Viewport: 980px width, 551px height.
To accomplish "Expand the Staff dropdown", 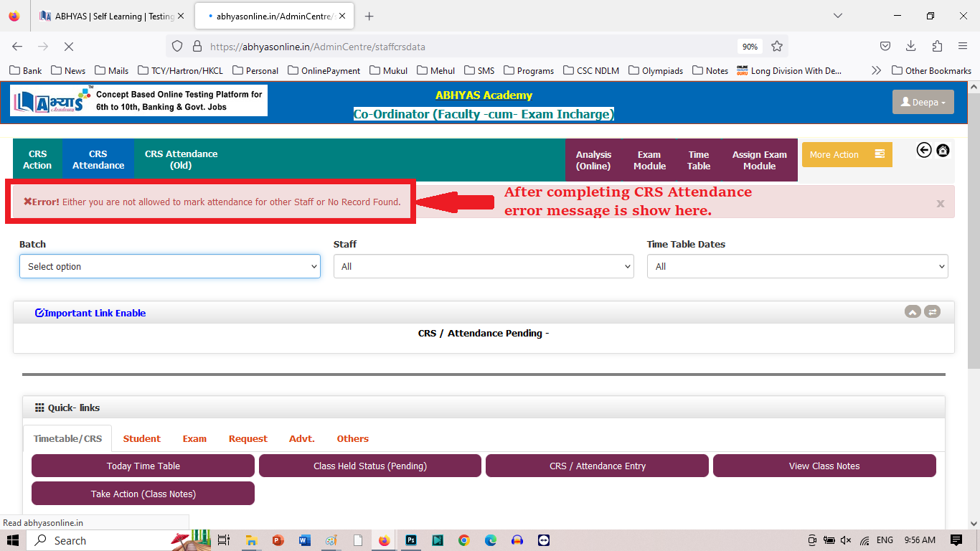I will 484,266.
